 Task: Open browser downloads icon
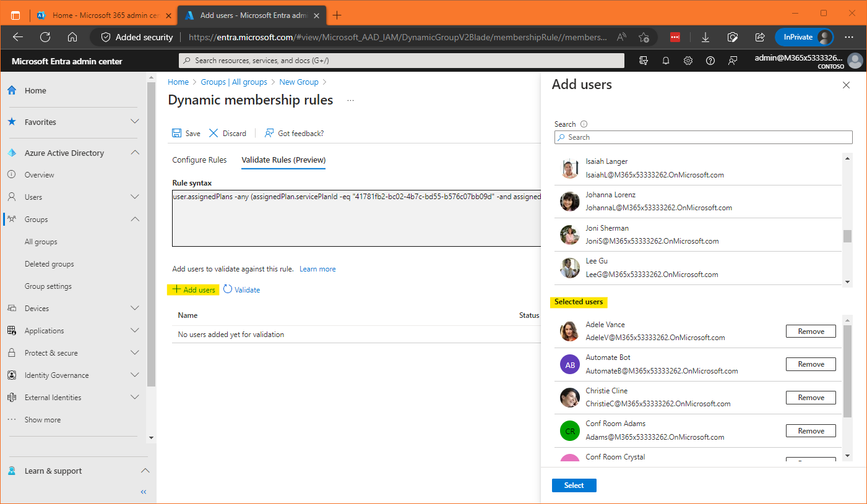705,37
